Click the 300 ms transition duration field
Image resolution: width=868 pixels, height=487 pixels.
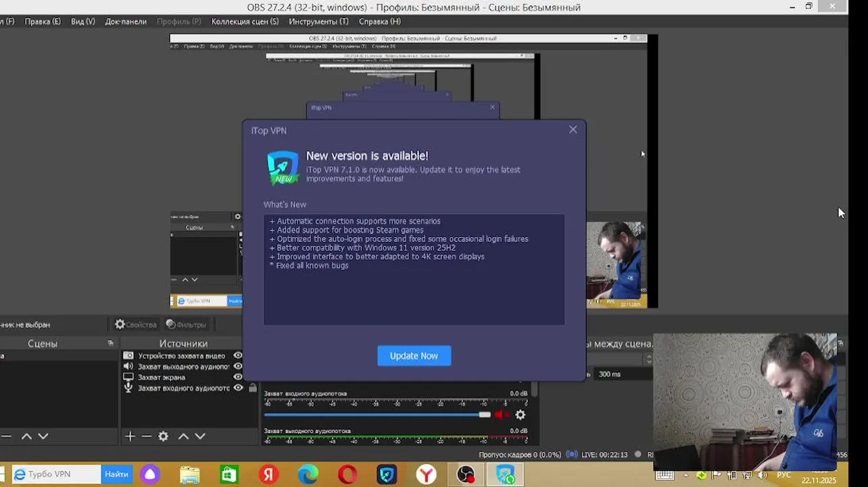point(623,374)
